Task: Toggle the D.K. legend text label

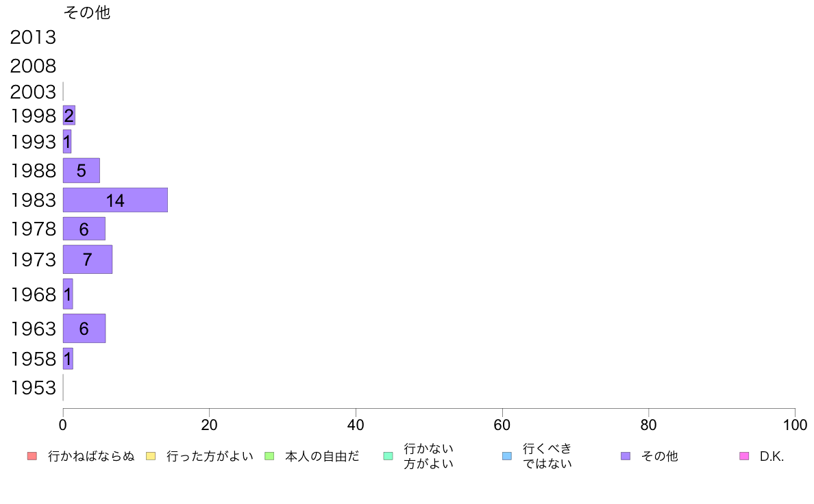Action: pos(772,456)
